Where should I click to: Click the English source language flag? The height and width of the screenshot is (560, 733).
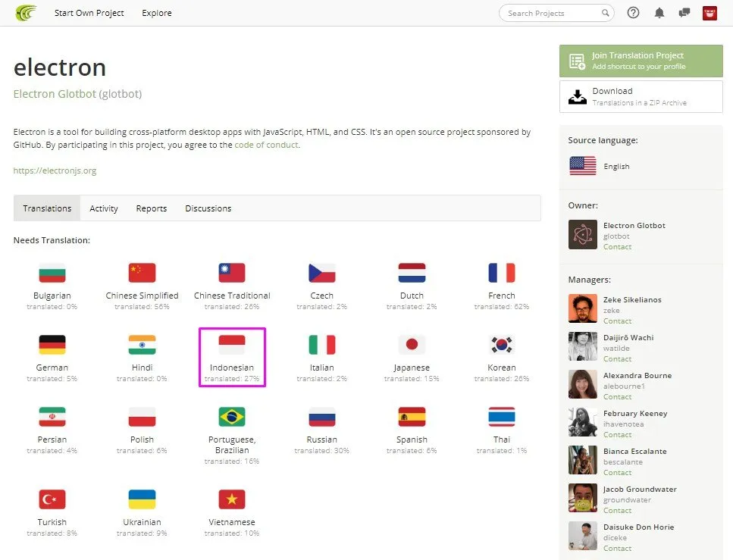(582, 166)
